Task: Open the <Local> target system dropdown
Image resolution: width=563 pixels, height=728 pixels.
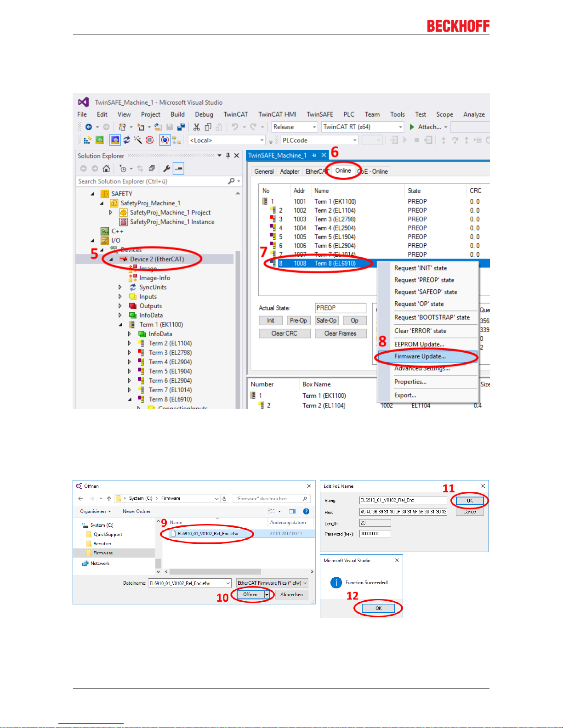Action: 262,140
